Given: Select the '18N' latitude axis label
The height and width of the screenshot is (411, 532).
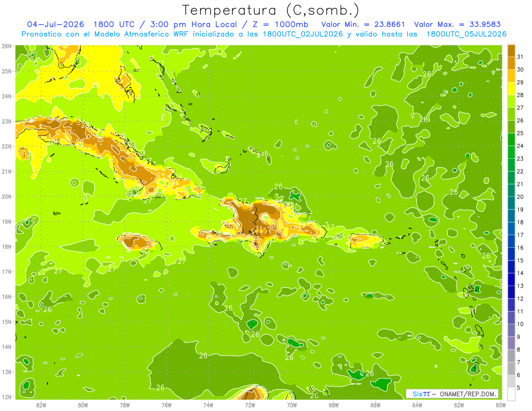Looking at the screenshot, I should click(7, 247).
